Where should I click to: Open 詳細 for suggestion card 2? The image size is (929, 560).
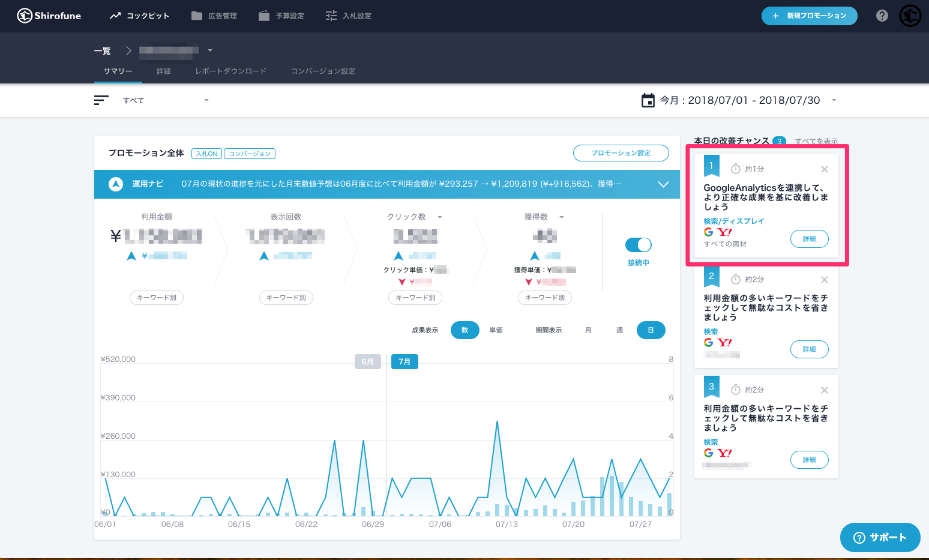coord(810,349)
